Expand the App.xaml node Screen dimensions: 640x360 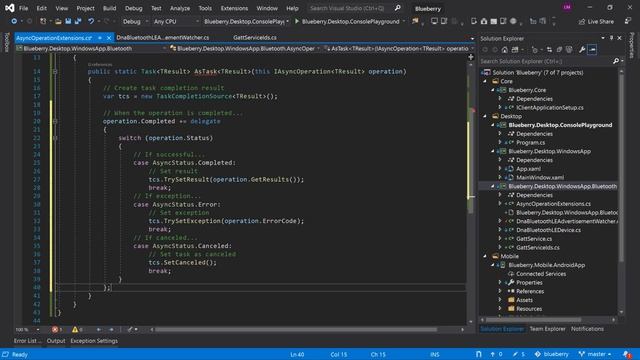[500, 169]
